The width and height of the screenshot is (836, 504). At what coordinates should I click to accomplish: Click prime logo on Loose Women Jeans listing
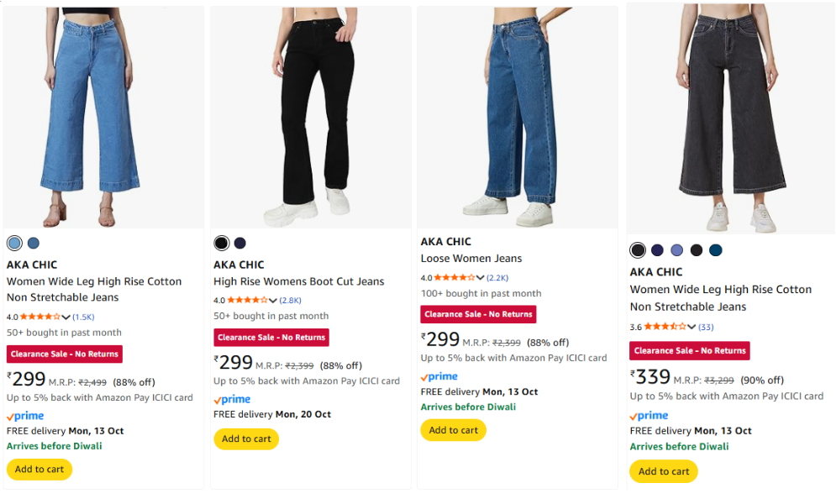[439, 376]
